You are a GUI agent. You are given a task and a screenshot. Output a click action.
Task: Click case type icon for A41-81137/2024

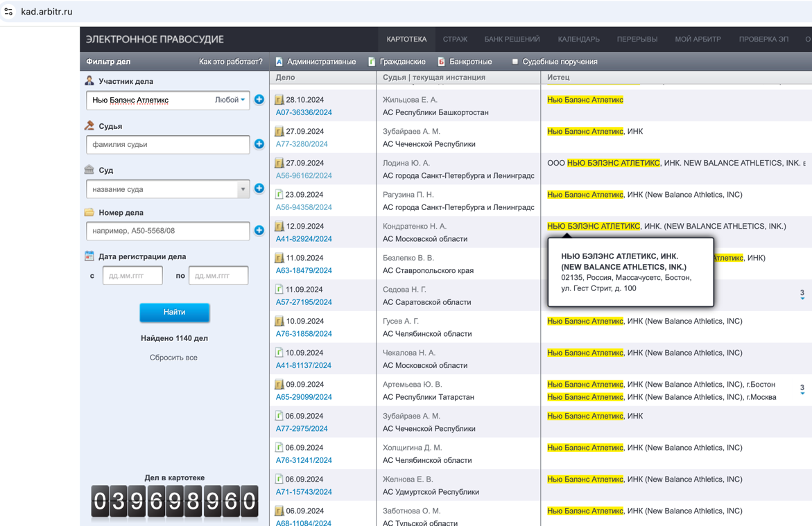(279, 353)
